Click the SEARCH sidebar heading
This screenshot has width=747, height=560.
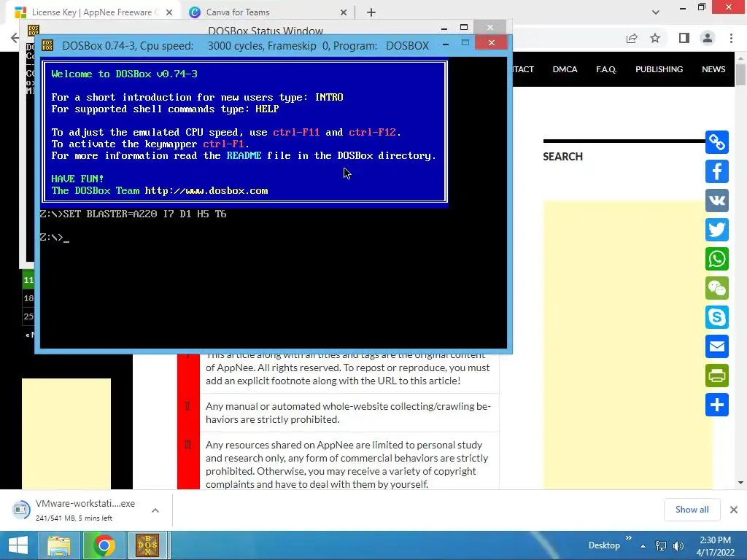[562, 157]
